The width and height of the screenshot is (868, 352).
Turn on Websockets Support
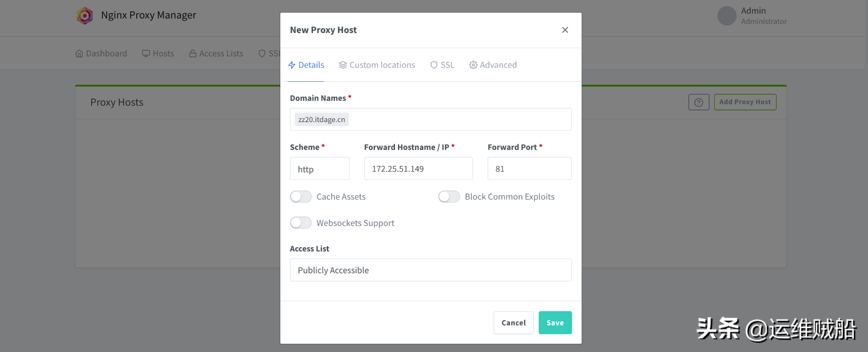(300, 222)
